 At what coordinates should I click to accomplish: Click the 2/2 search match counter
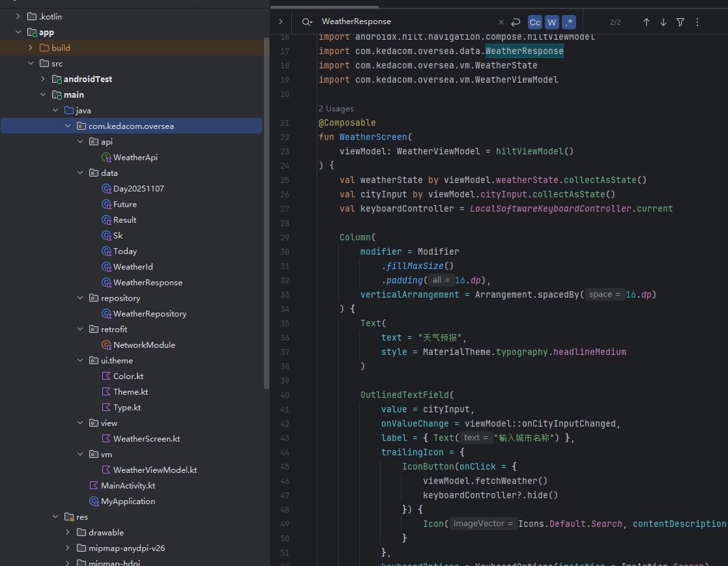pyautogui.click(x=615, y=22)
